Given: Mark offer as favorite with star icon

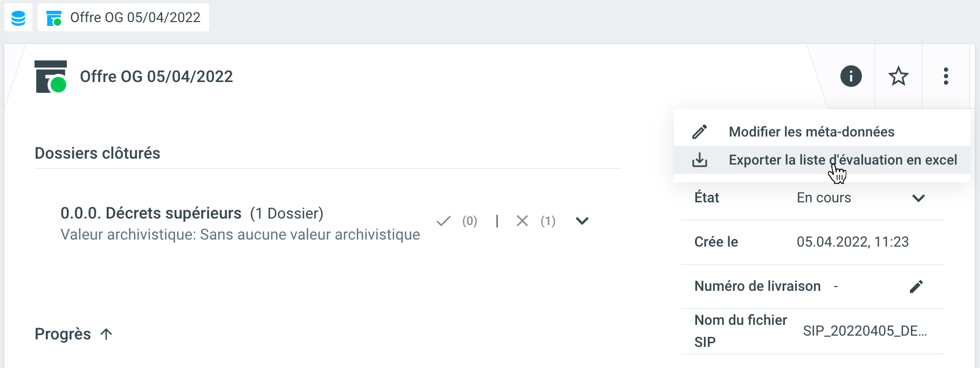Looking at the screenshot, I should (x=898, y=76).
